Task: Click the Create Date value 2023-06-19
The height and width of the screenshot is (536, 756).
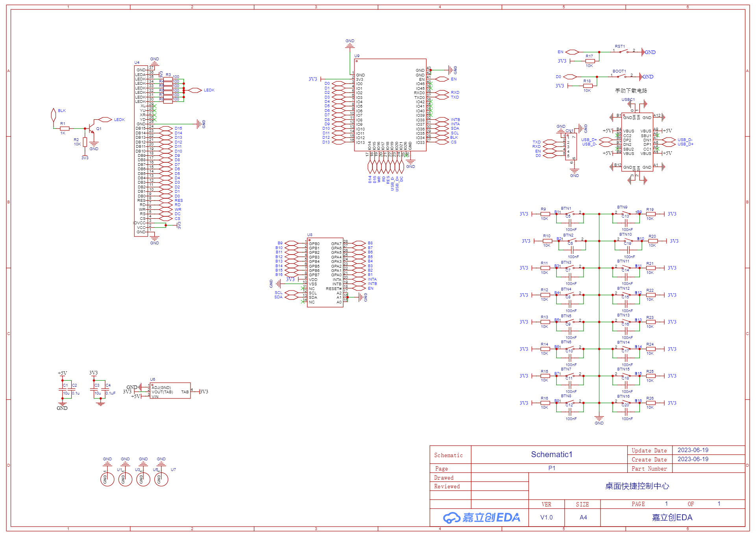Action: click(693, 459)
